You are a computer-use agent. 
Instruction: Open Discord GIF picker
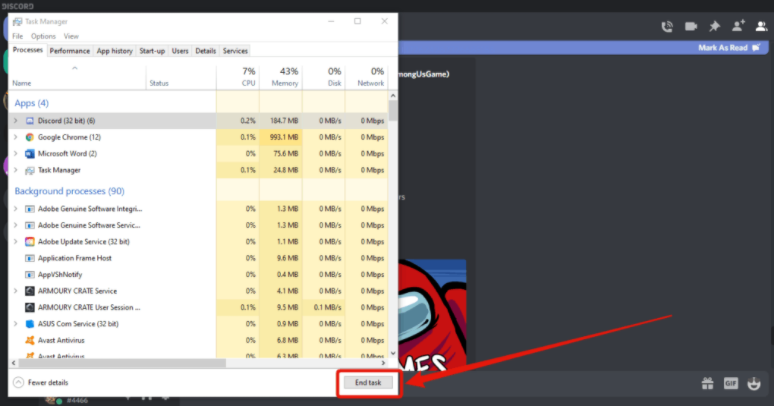click(731, 383)
